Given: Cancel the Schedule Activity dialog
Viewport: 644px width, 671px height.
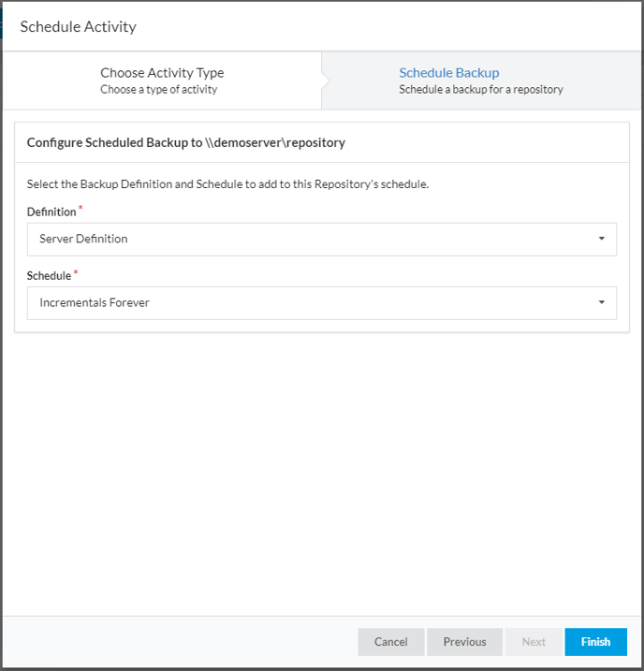Looking at the screenshot, I should [391, 641].
